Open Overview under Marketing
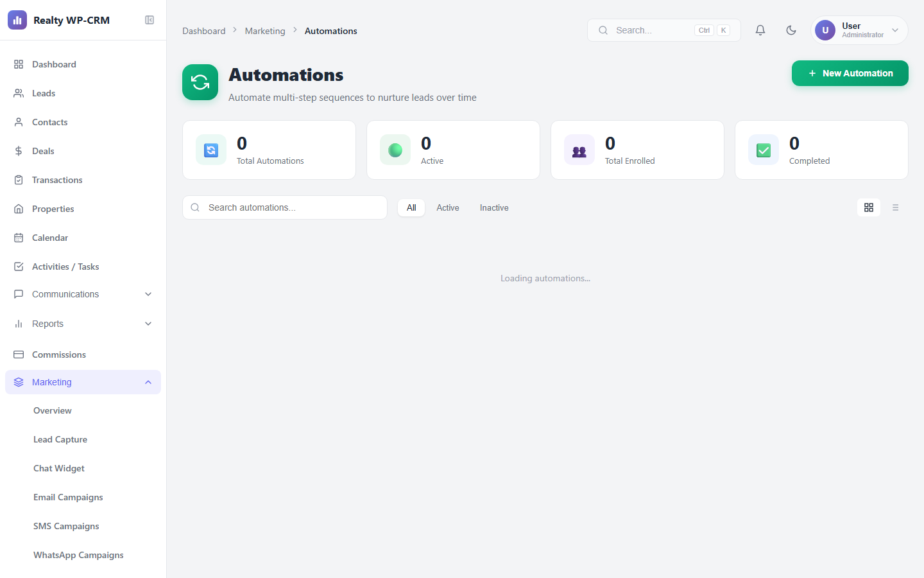Screen dimensions: 924x578 point(53,410)
